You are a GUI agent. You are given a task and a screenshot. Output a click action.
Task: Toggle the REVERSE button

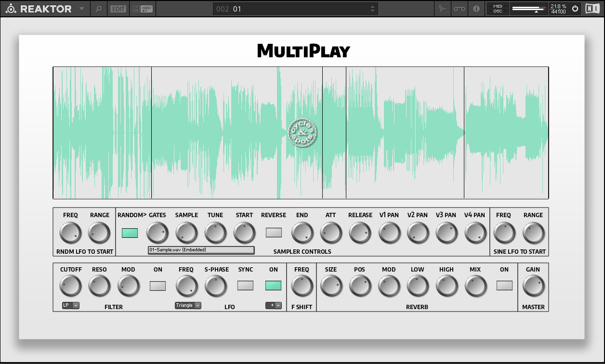(274, 233)
